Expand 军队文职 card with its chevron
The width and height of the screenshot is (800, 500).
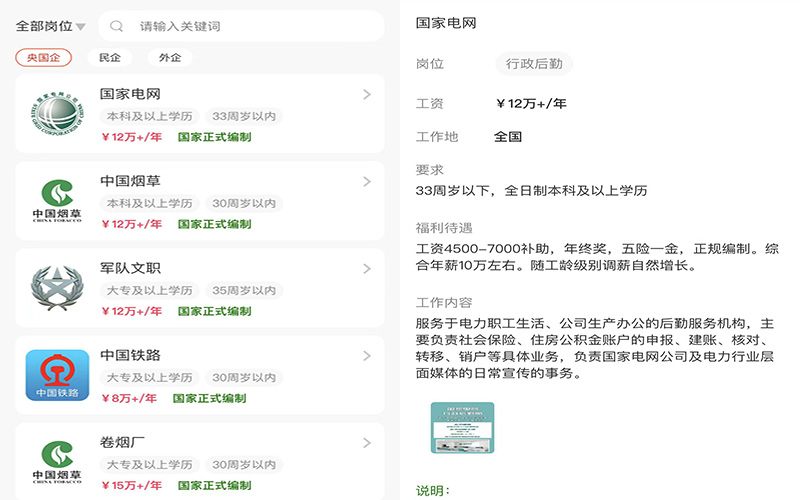(x=367, y=269)
